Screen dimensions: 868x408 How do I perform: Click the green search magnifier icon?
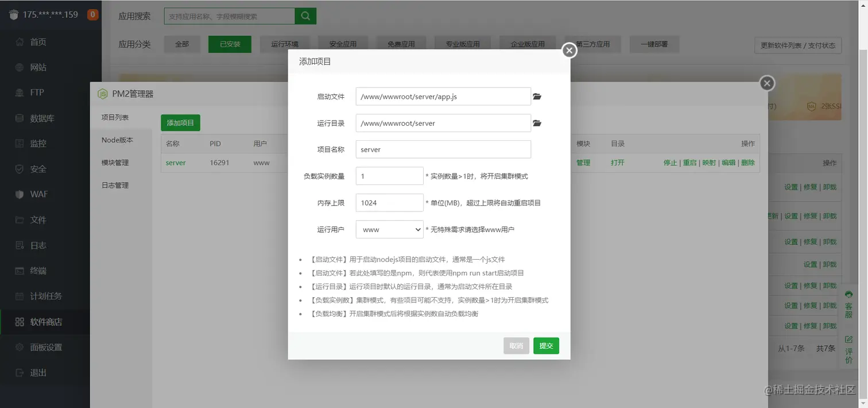[305, 16]
